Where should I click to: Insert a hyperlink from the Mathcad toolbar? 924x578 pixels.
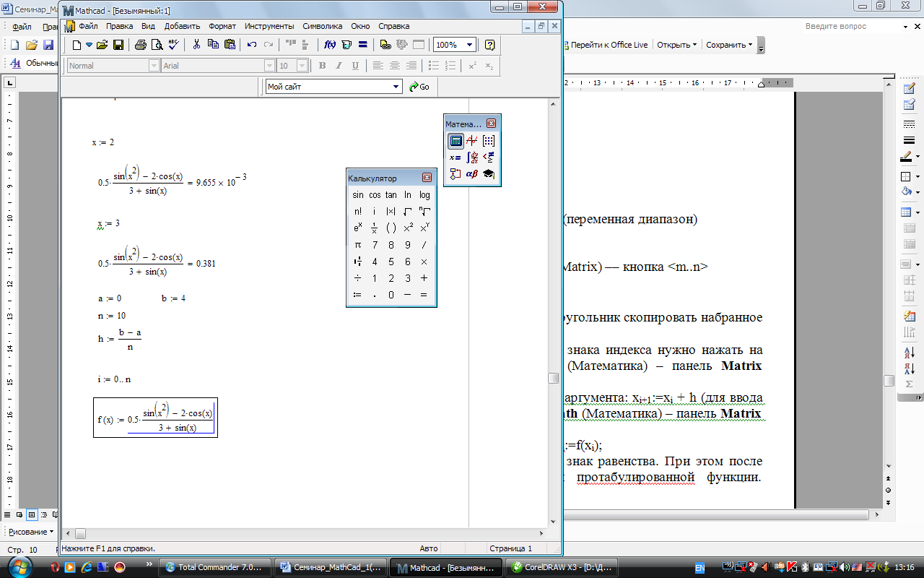pos(385,45)
